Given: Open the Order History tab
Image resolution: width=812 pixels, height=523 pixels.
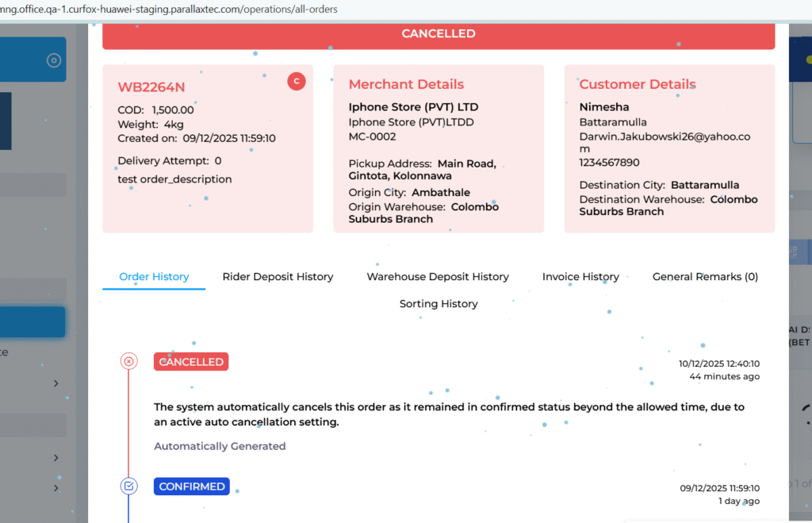Looking at the screenshot, I should (154, 277).
